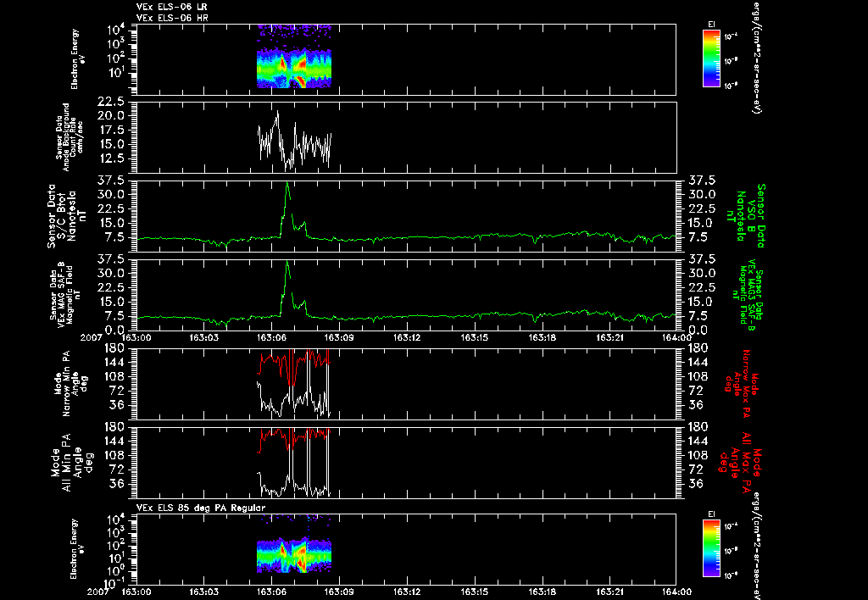Screen dimensions: 868x600
Task: Click "163:21" on the bottom-most time axis
Action: 610,592
